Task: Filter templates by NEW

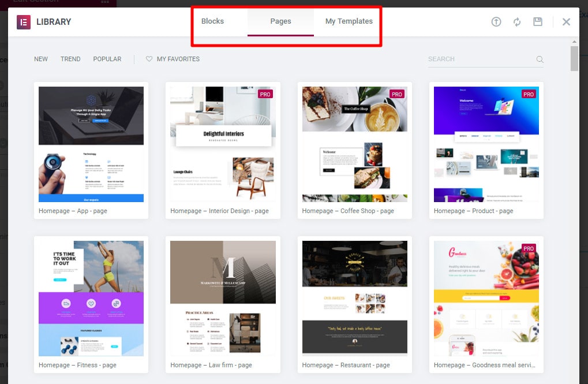Action: pyautogui.click(x=41, y=59)
